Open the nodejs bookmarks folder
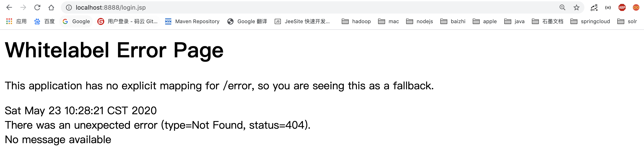The height and width of the screenshot is (151, 644). pyautogui.click(x=419, y=21)
